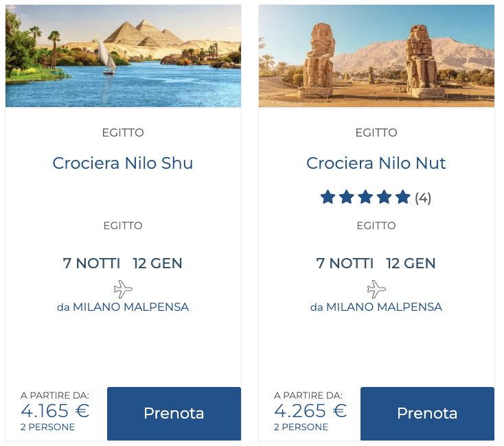Viewport: 504px width, 446px height.
Task: Open the Crociera Nilo Nut title link
Action: (x=376, y=163)
